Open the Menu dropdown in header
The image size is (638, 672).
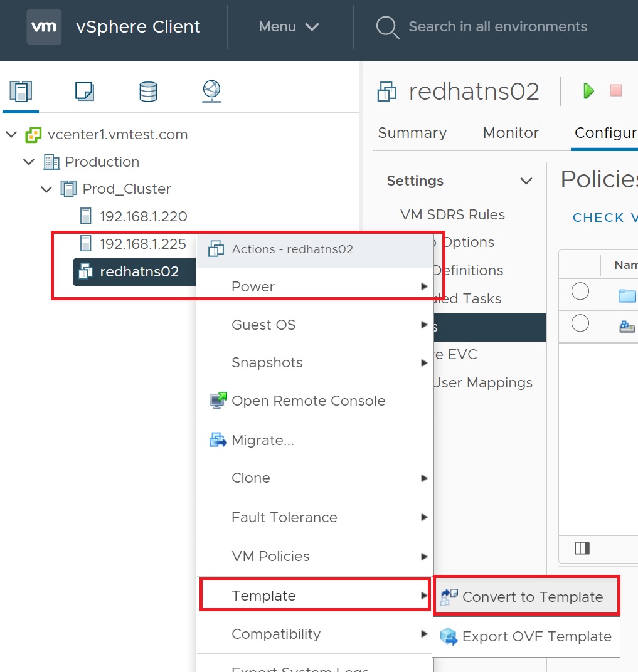[x=289, y=27]
